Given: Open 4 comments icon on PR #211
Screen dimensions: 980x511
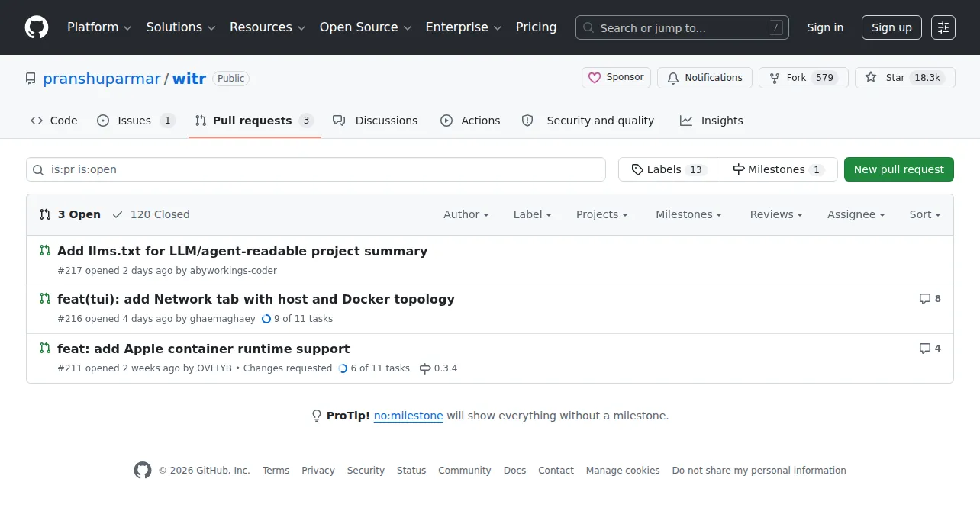Looking at the screenshot, I should 930,349.
